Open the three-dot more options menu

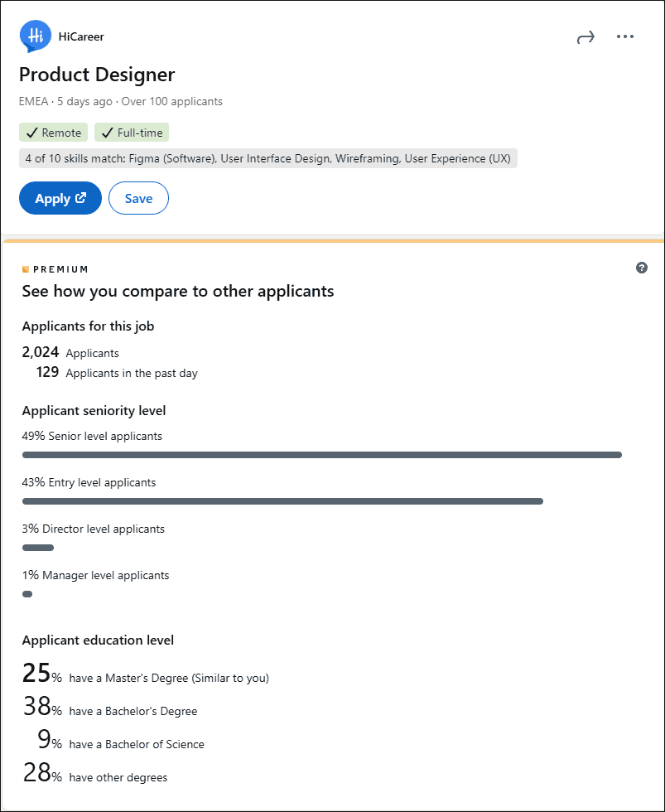(x=625, y=36)
